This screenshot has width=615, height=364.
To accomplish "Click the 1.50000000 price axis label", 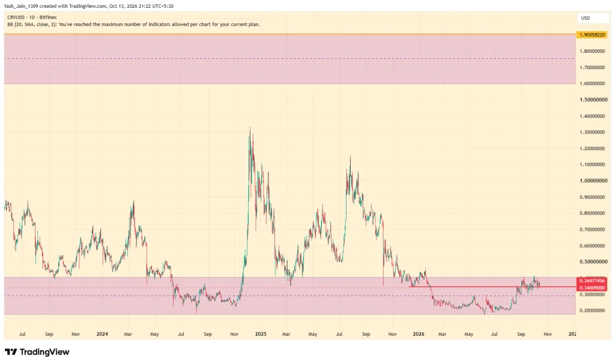I will pos(593,100).
